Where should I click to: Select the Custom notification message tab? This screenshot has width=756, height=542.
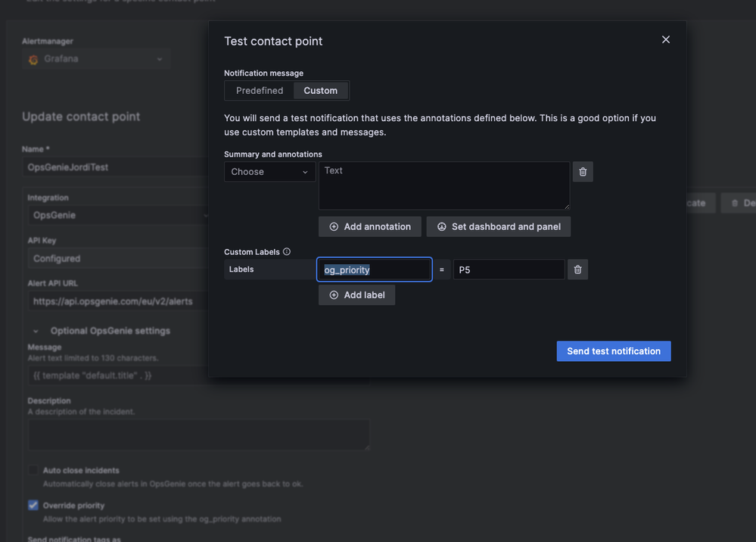(x=320, y=90)
